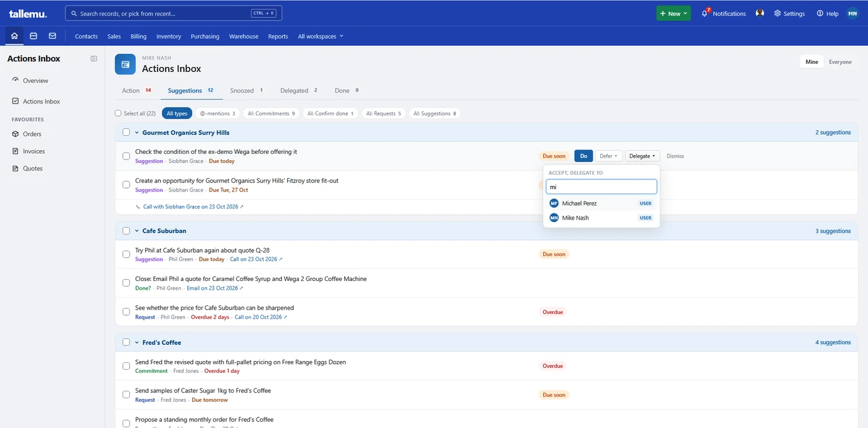
Task: Open Email on 23 Oct 2026 link
Action: pos(215,288)
